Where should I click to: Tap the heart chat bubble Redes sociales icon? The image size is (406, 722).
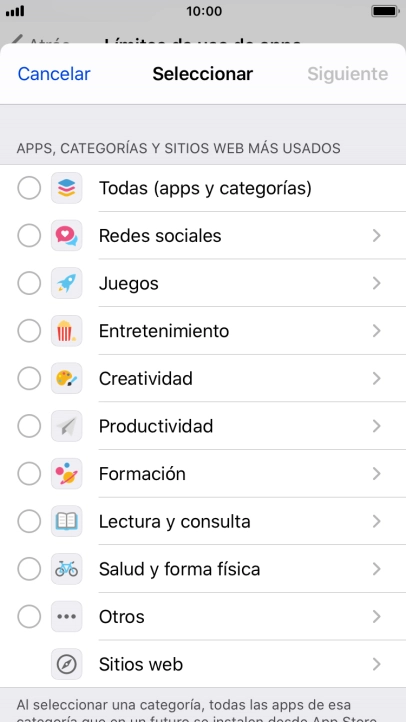(67, 235)
